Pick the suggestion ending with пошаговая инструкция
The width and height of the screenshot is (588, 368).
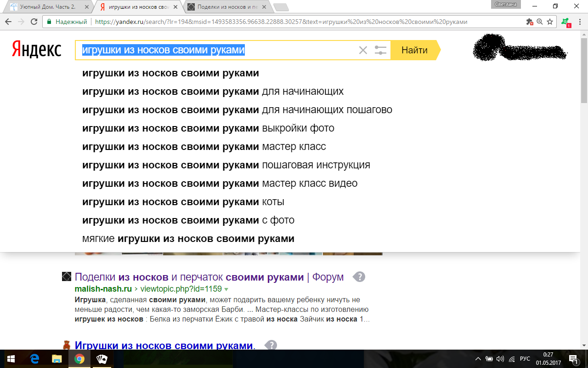(x=226, y=165)
